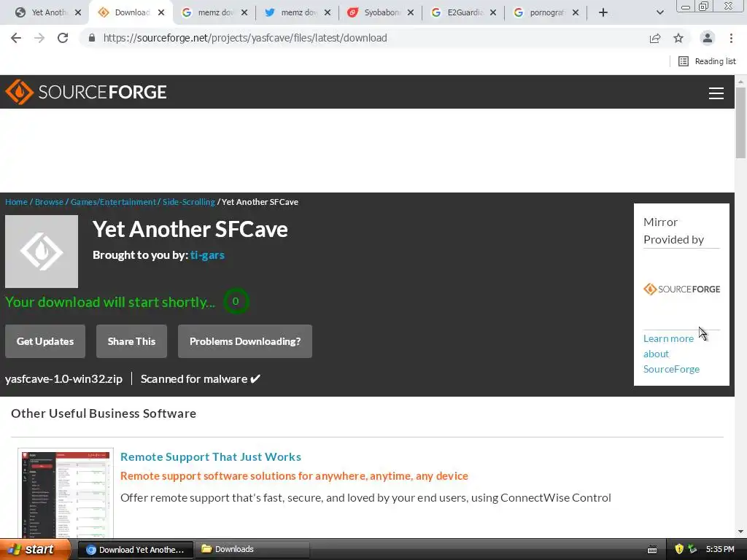
Task: Click the network connection tray icon
Action: coord(692,550)
